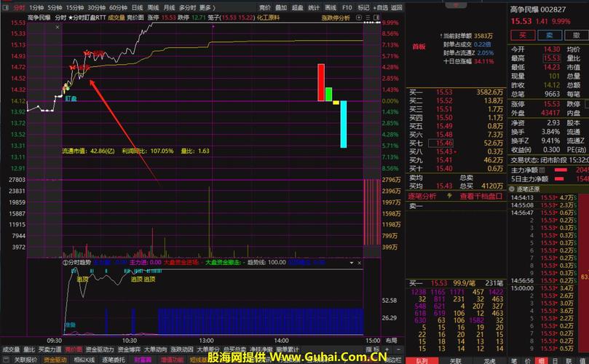Select the 量比 indicator tab

29,349
